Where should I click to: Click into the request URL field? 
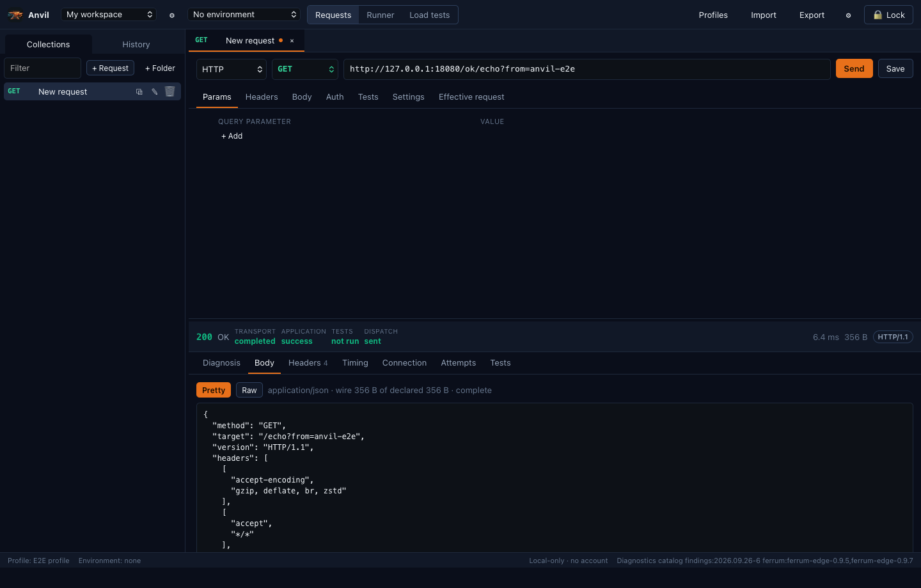point(587,69)
